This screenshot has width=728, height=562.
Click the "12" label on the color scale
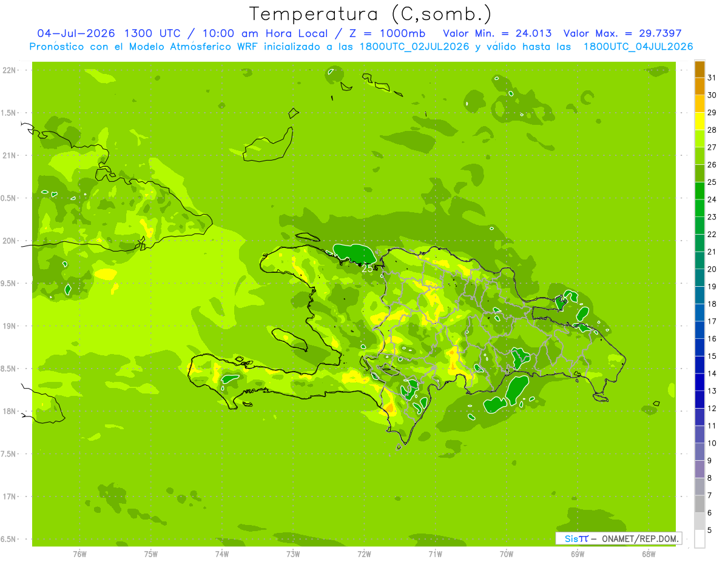(712, 408)
